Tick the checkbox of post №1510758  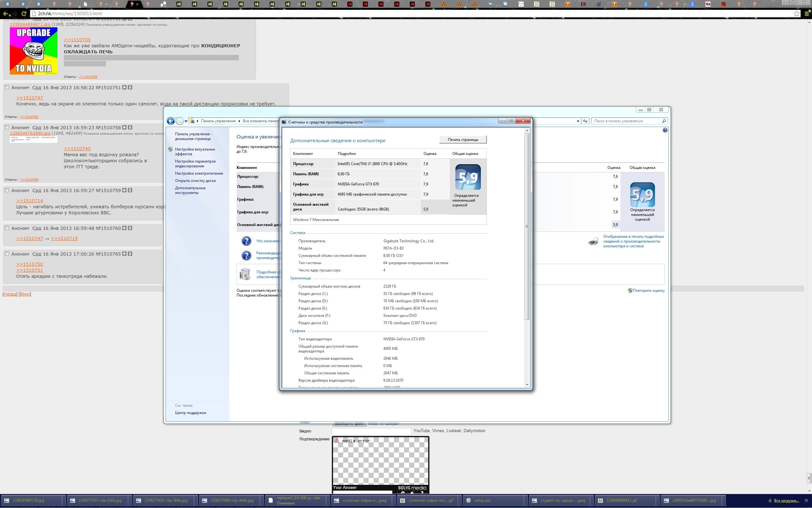[7, 127]
